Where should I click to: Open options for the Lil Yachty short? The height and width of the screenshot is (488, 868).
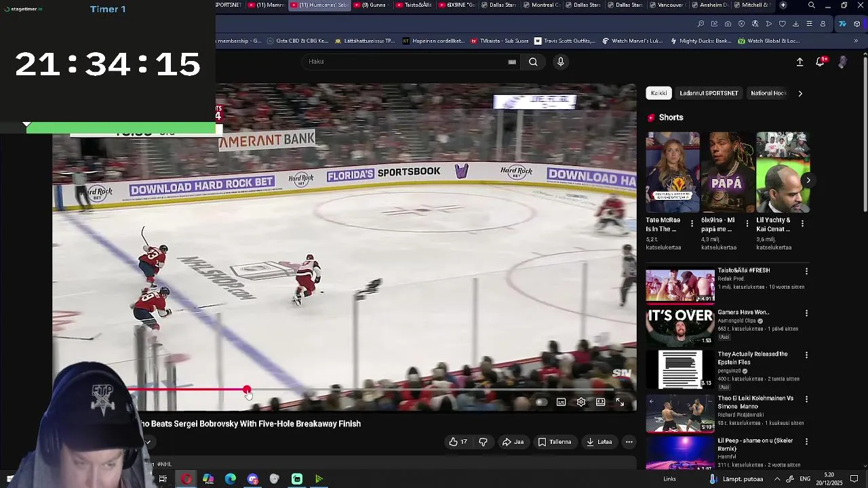click(x=802, y=223)
